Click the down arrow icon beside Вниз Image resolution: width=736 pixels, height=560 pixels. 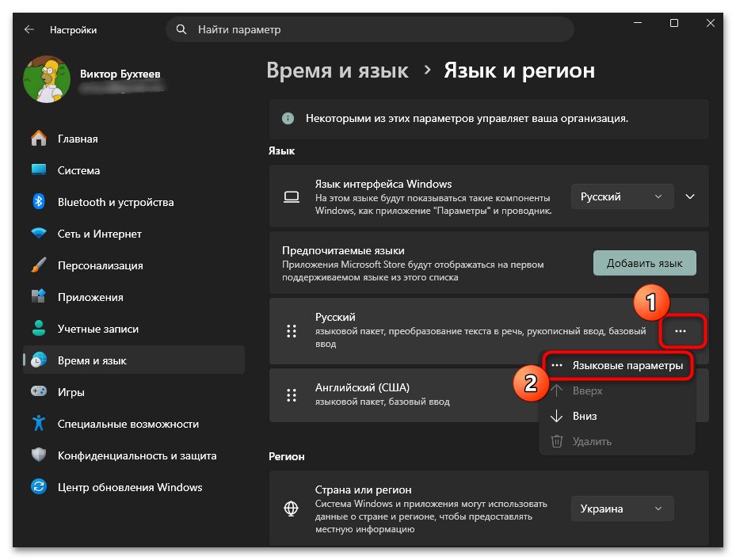click(557, 416)
